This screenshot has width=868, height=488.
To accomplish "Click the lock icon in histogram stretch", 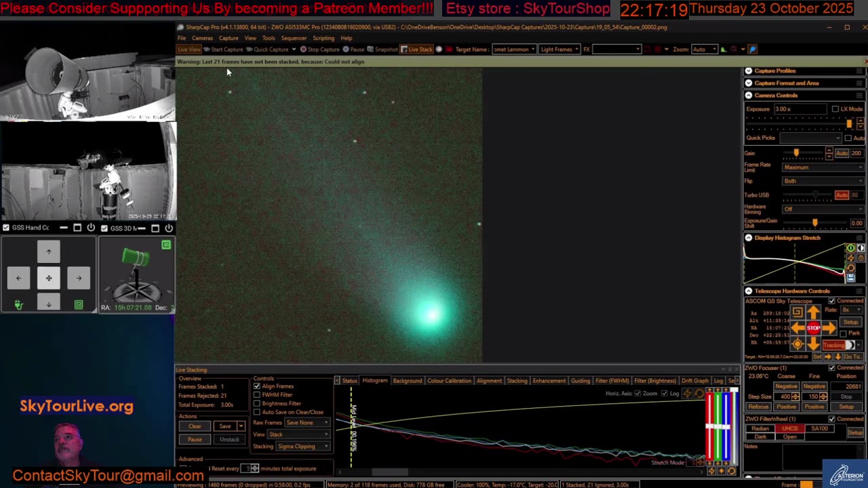I will tap(861, 258).
